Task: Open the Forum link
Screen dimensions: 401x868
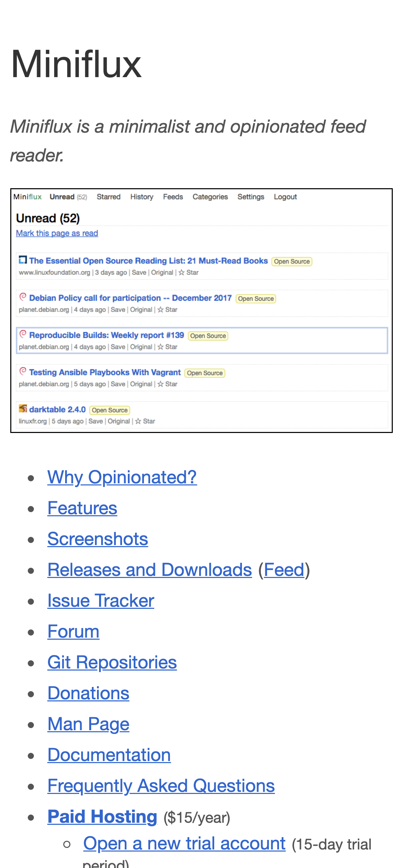Action: pyautogui.click(x=73, y=631)
